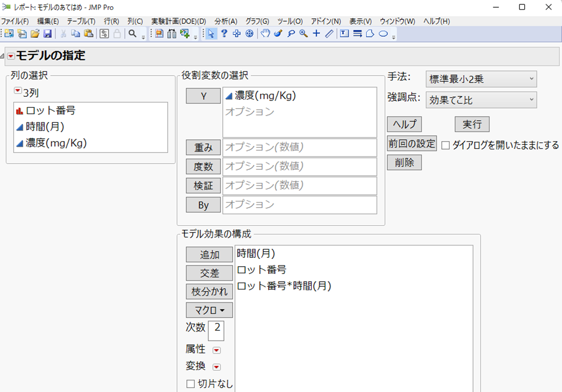
Task: Click the 削除 button
Action: coord(405,162)
